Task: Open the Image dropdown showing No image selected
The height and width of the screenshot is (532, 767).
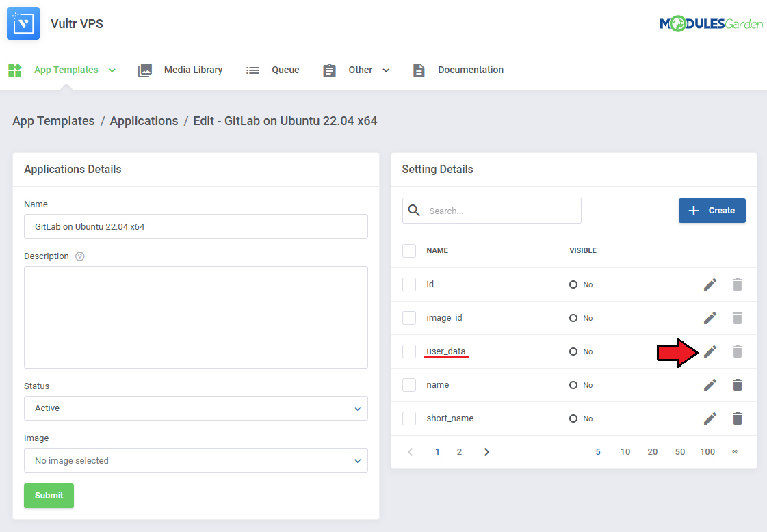Action: click(196, 461)
